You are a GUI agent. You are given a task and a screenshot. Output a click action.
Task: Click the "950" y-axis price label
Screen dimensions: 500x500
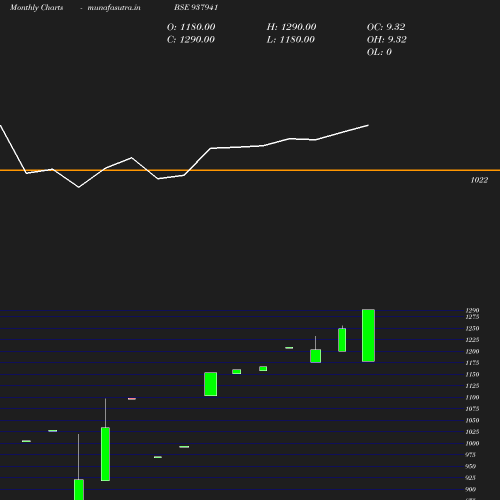[x=470, y=466]
